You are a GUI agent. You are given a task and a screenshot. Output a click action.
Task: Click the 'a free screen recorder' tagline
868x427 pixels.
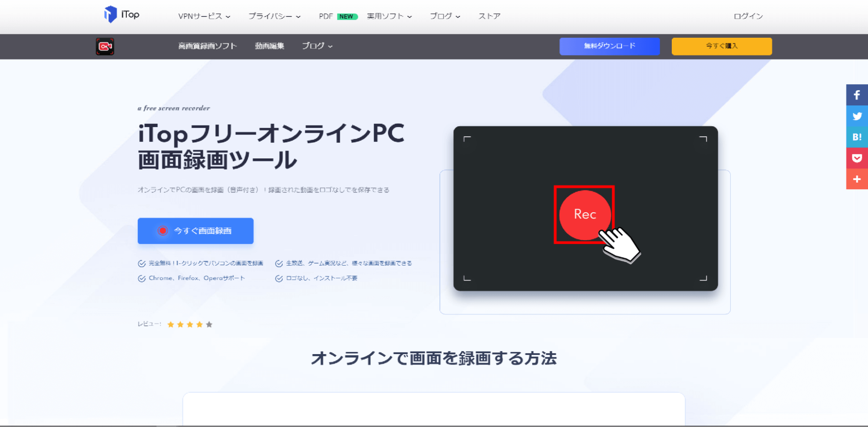(x=174, y=108)
